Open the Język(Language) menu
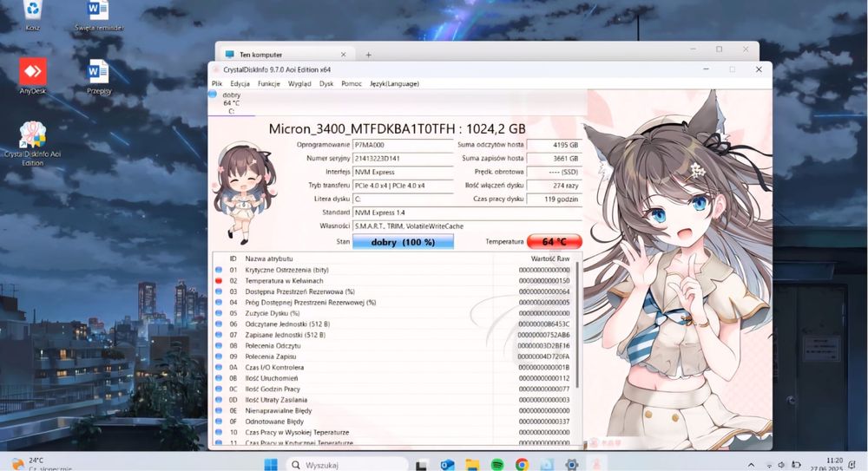Screen dimensions: 868x471 pyautogui.click(x=394, y=83)
